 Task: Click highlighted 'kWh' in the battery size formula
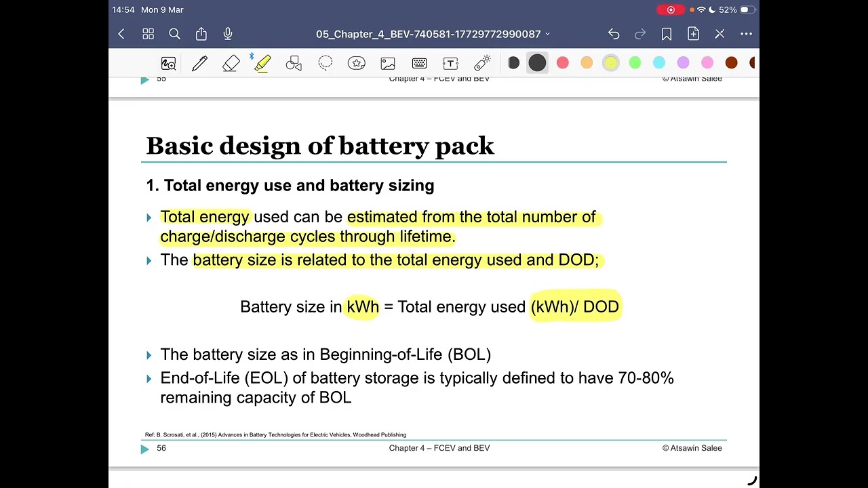point(363,307)
